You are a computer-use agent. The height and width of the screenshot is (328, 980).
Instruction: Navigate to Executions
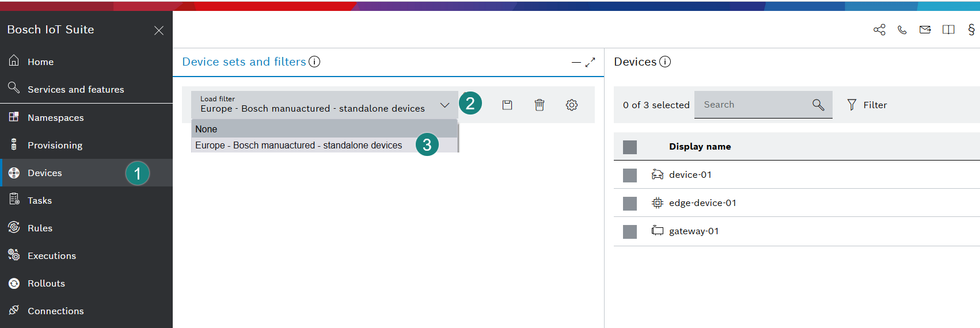[x=86, y=255]
